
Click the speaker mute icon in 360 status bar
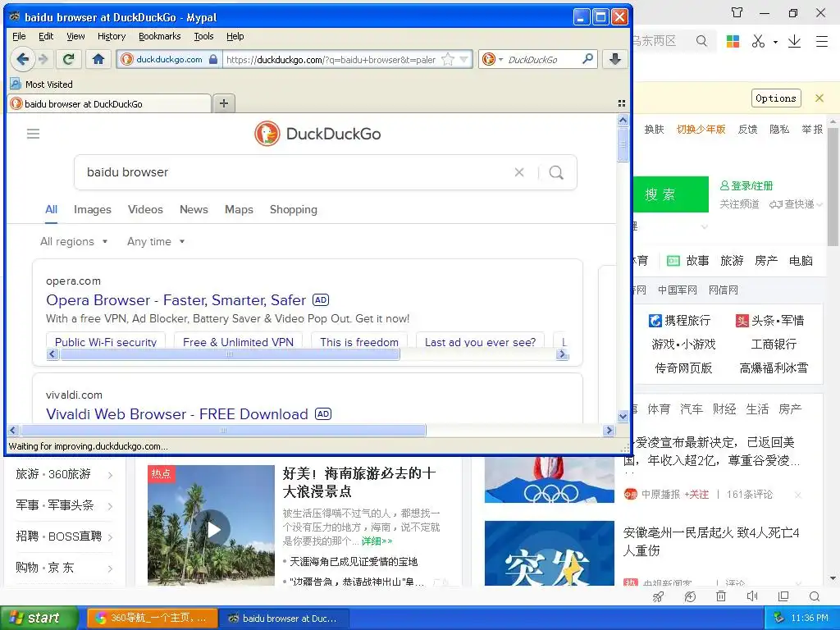pyautogui.click(x=752, y=596)
